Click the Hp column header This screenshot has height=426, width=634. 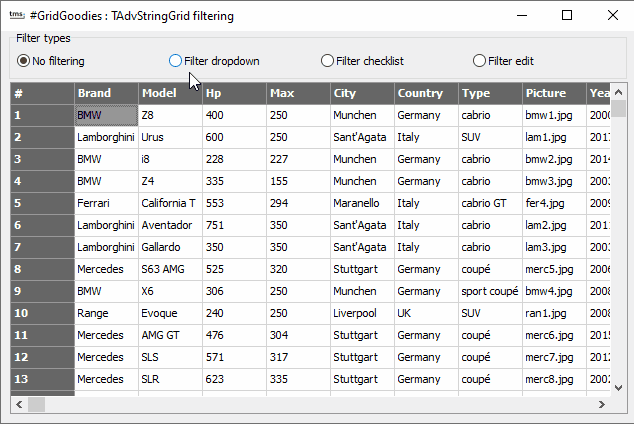coord(235,93)
